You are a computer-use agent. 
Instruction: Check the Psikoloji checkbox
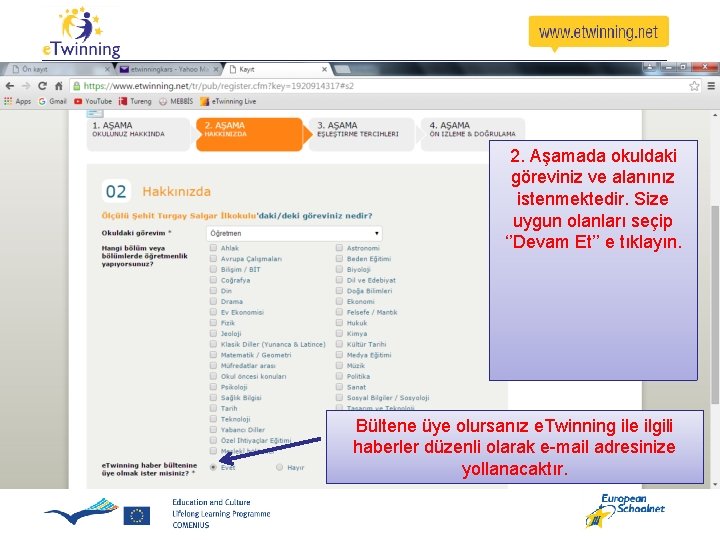point(213,387)
